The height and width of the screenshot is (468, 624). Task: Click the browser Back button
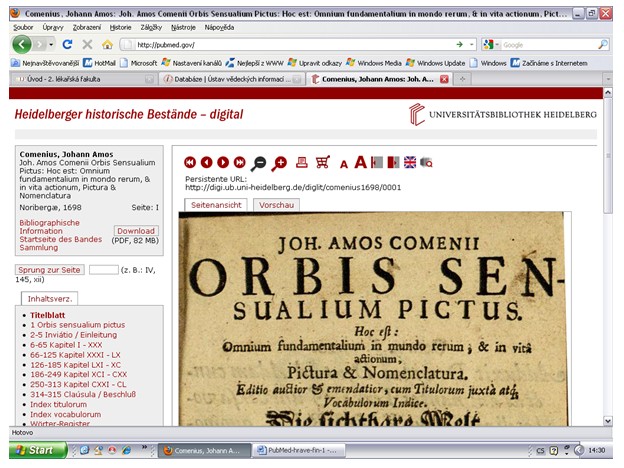[x=21, y=44]
